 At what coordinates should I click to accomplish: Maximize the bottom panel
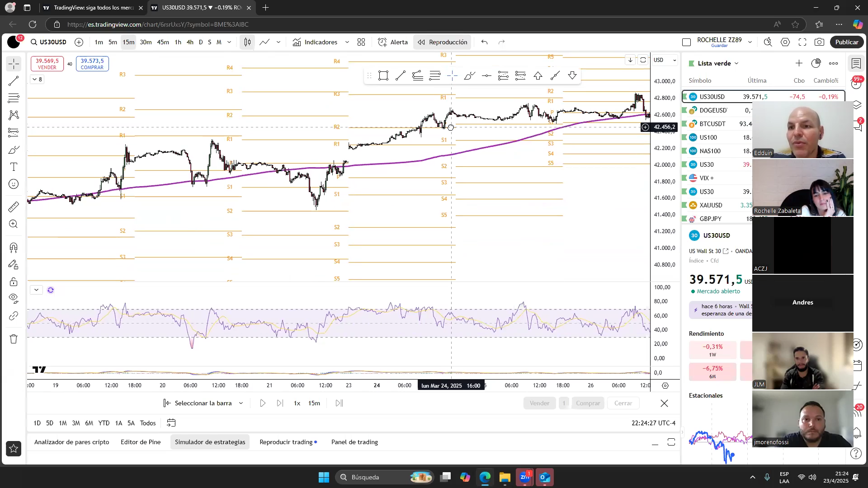[x=671, y=442]
